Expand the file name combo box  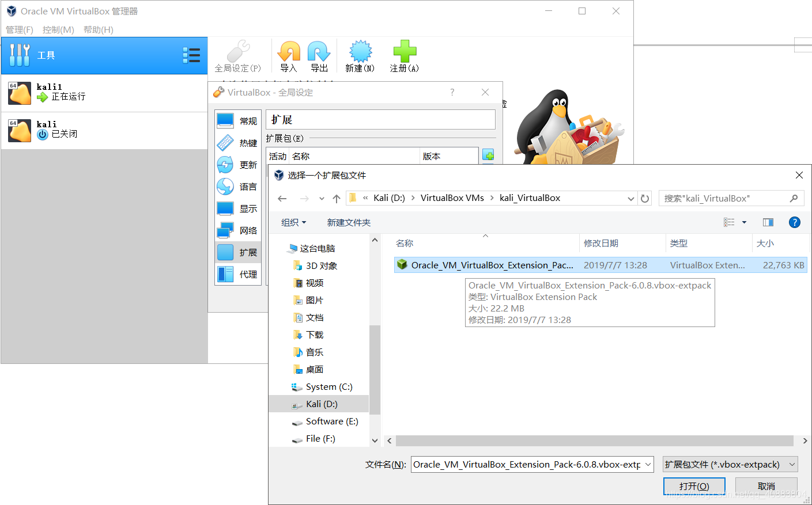(648, 464)
